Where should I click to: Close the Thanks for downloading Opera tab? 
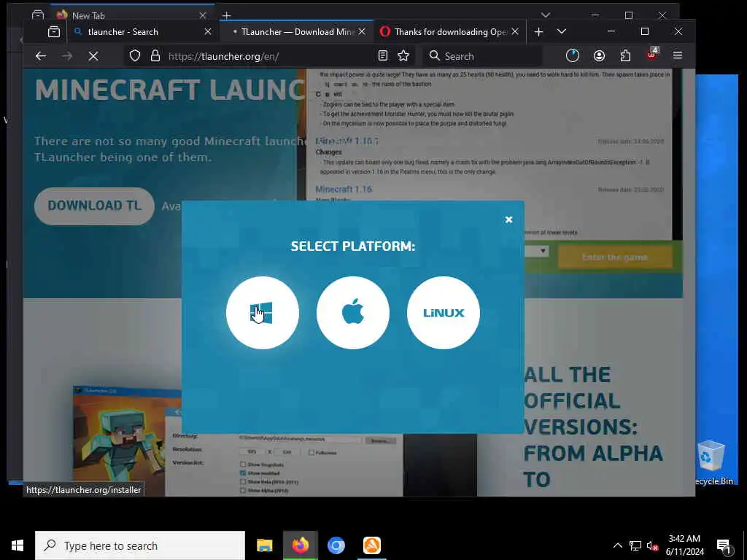(x=515, y=32)
